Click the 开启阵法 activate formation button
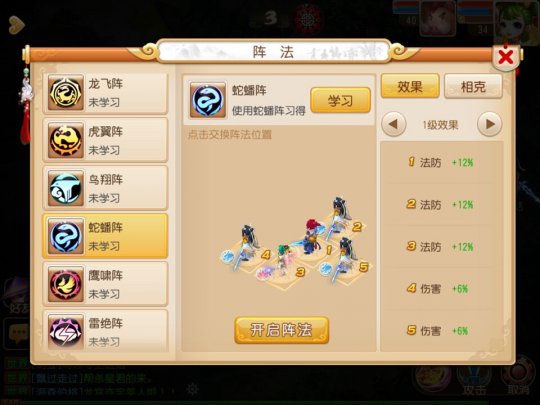 coord(281,330)
